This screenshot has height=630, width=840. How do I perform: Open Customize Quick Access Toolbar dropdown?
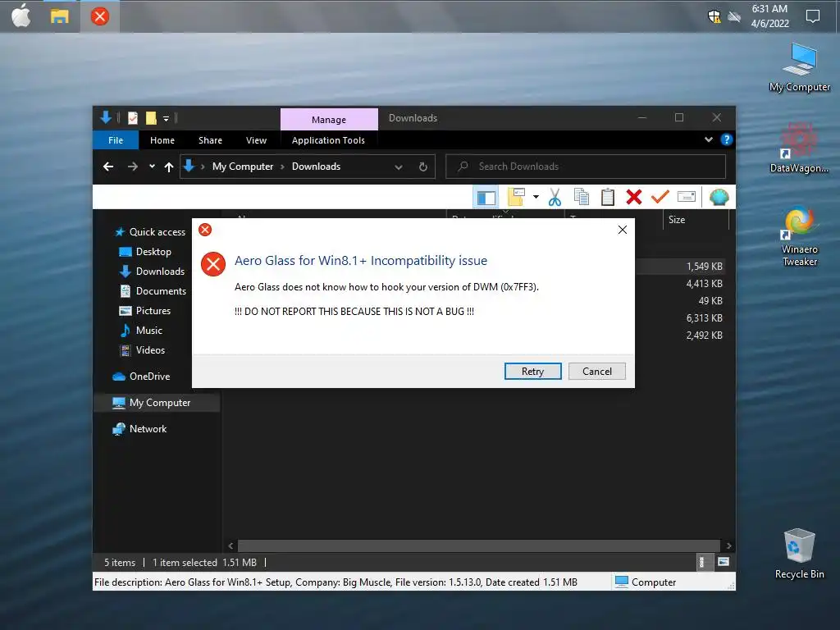coord(166,118)
